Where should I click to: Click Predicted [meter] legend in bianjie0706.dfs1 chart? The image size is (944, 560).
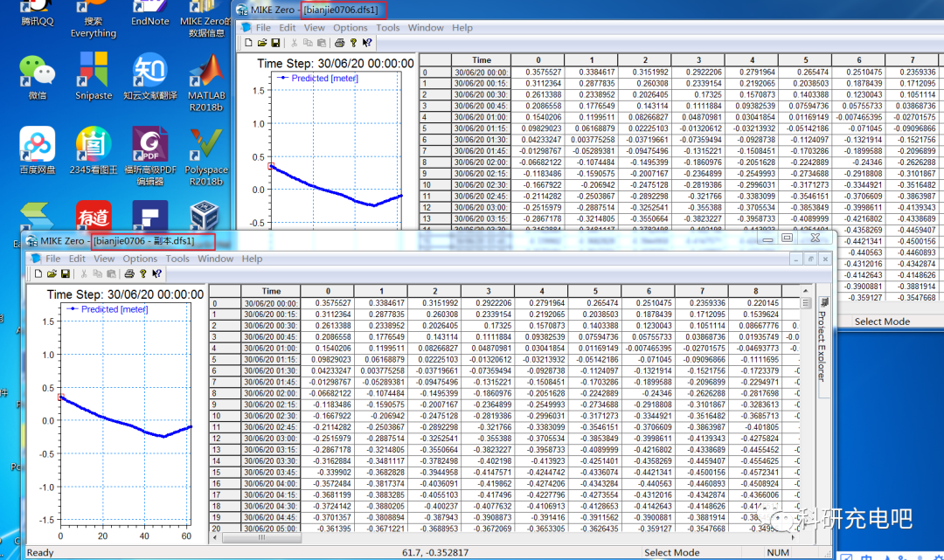[318, 79]
